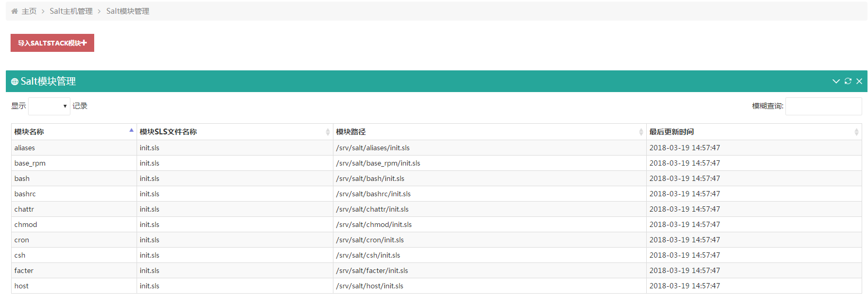Click 导入SALTSTACK模块 button

(x=52, y=43)
